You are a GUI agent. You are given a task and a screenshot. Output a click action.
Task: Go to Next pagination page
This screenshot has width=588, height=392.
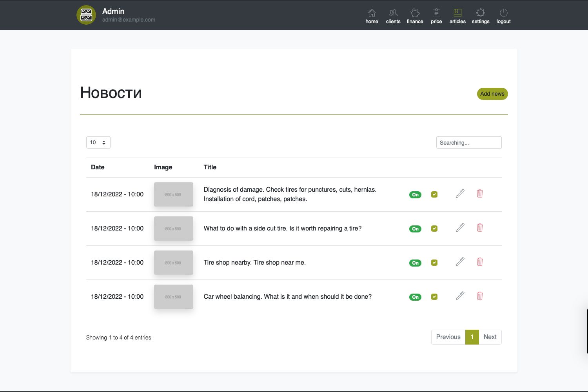pyautogui.click(x=490, y=337)
